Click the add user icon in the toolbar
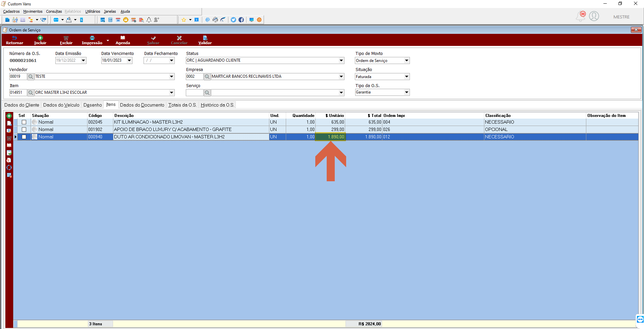 [157, 20]
